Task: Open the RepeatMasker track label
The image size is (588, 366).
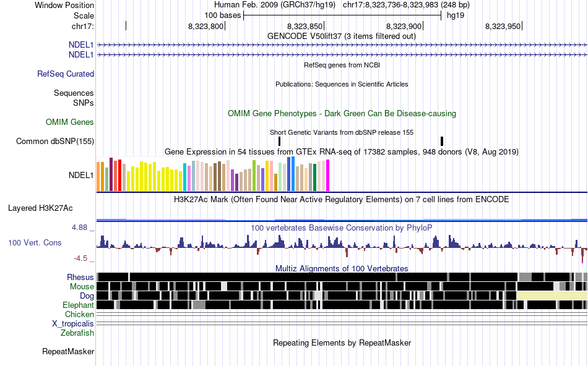Action: click(68, 351)
